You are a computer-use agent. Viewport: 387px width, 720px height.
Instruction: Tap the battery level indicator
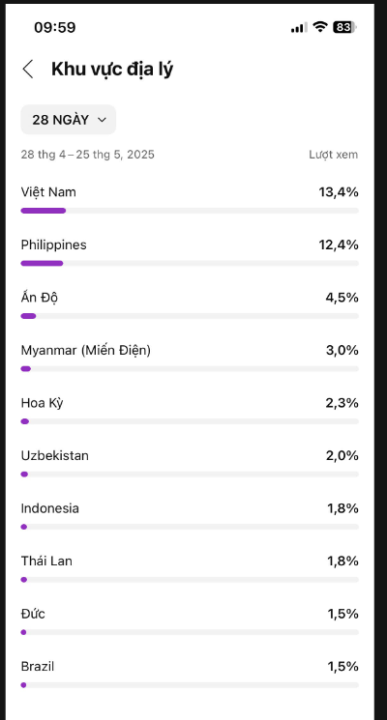(x=345, y=27)
